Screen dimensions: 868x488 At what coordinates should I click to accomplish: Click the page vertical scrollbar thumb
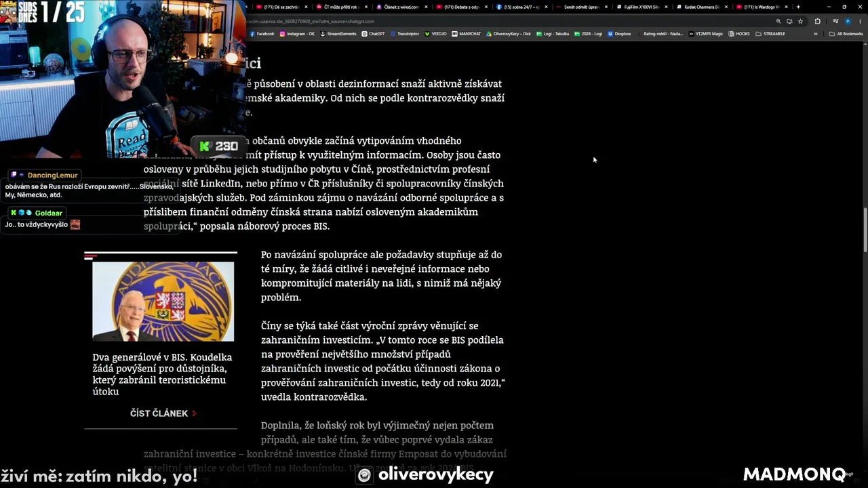coord(865,230)
